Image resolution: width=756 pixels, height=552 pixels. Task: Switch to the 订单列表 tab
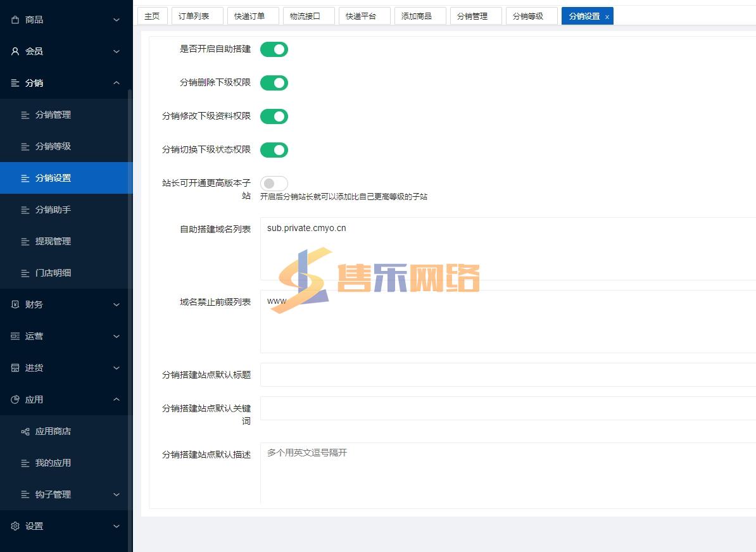tap(198, 16)
